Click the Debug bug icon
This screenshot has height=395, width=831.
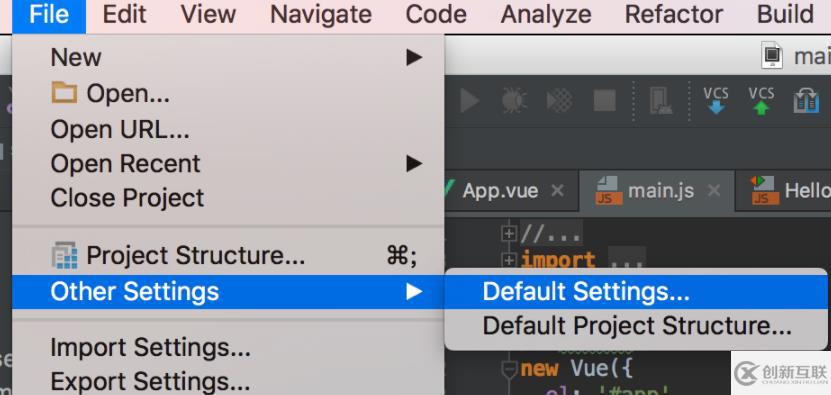[x=514, y=101]
